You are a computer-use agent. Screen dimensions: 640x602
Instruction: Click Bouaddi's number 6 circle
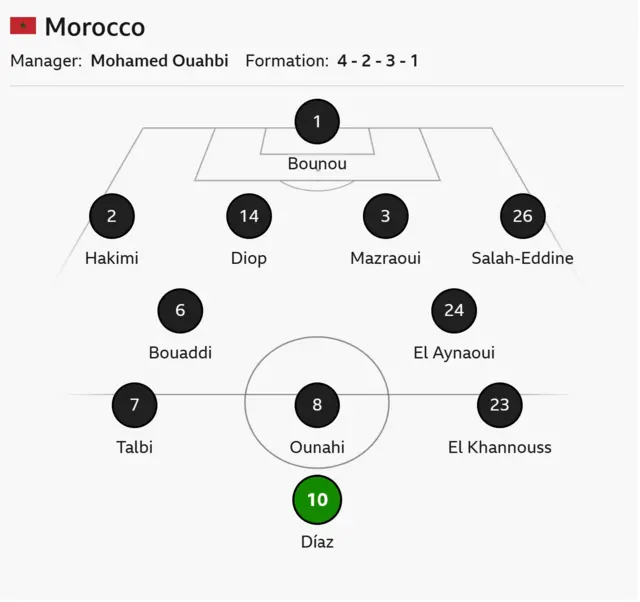click(x=180, y=311)
